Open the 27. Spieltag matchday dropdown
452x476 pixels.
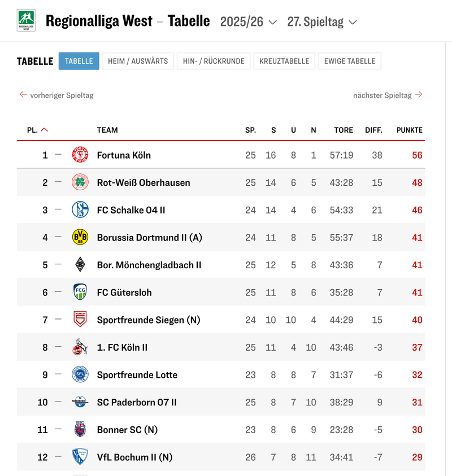322,22
